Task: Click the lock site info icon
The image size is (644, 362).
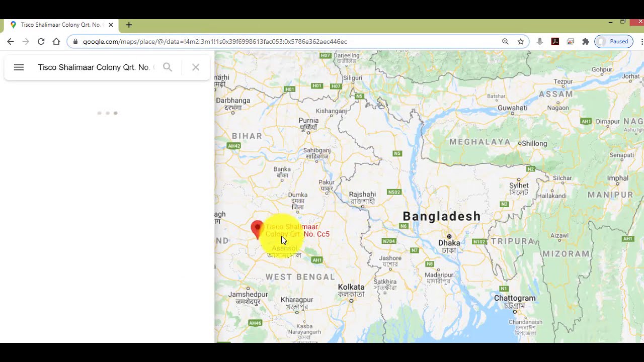Action: (x=75, y=42)
